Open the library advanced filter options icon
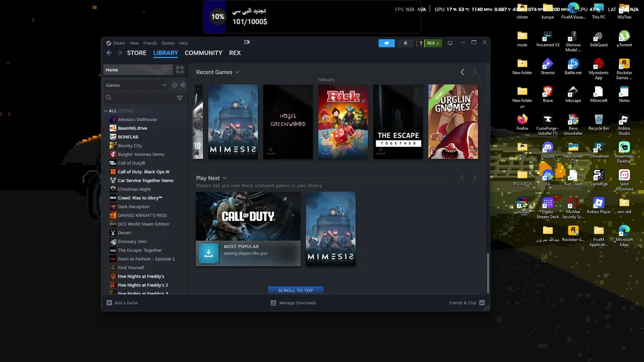The width and height of the screenshot is (644, 362). pos(180,98)
